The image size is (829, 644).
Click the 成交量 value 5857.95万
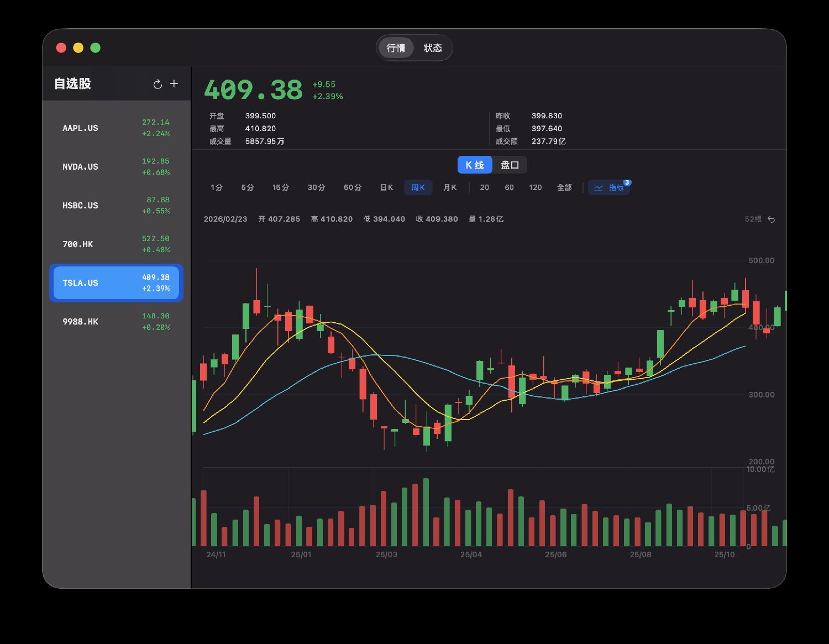click(x=265, y=142)
